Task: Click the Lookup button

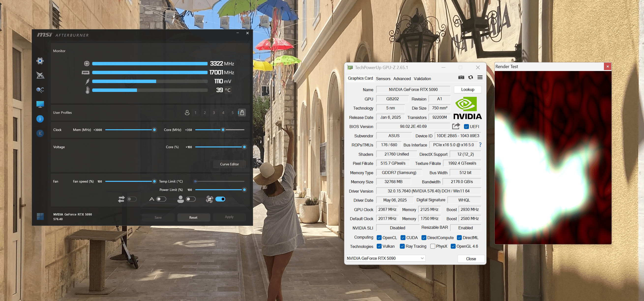Action: coord(467,89)
